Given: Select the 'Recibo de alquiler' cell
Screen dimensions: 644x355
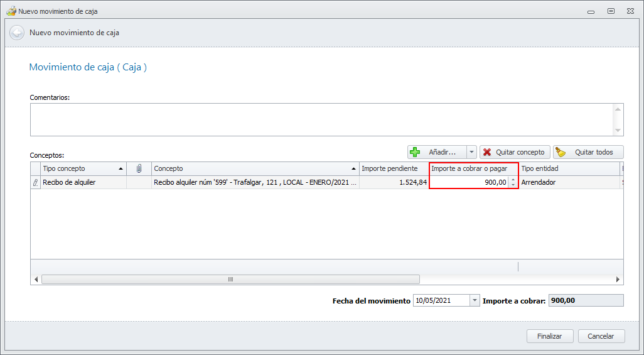Looking at the screenshot, I should click(83, 182).
